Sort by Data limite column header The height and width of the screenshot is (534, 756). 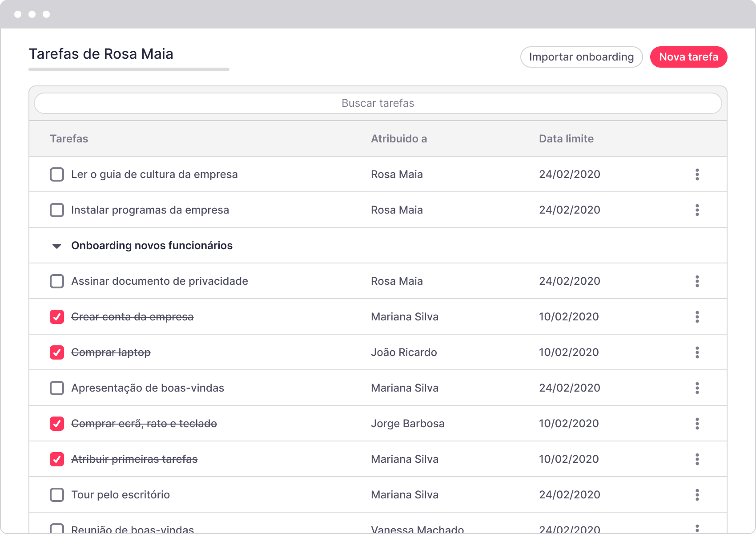(566, 139)
